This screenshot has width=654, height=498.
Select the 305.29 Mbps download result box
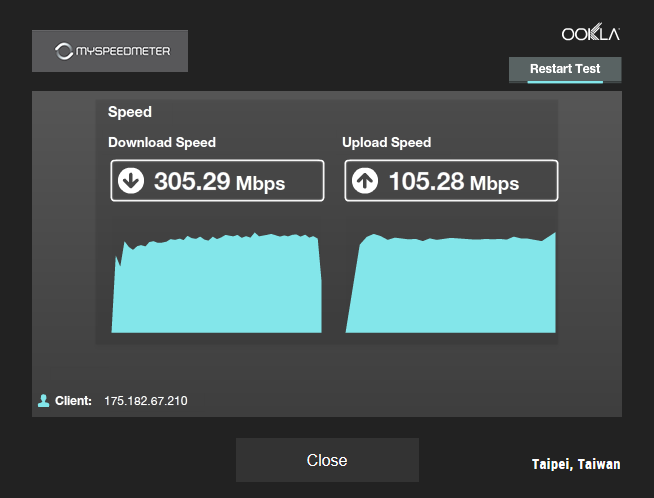217,181
